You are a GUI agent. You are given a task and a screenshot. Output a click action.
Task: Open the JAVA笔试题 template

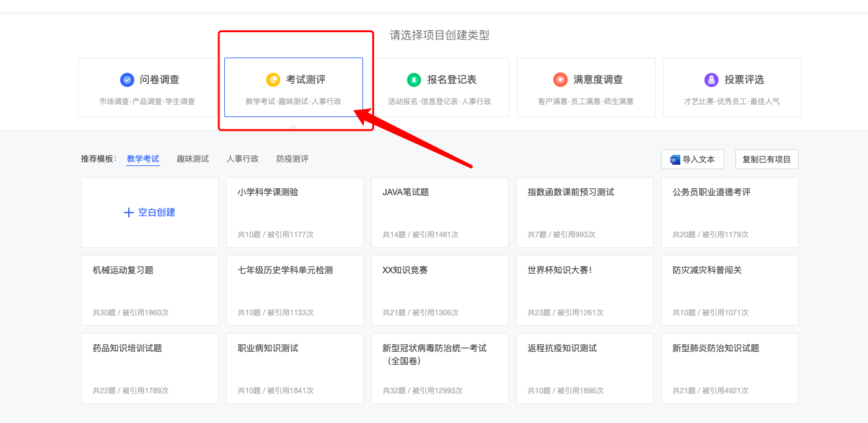tap(440, 212)
